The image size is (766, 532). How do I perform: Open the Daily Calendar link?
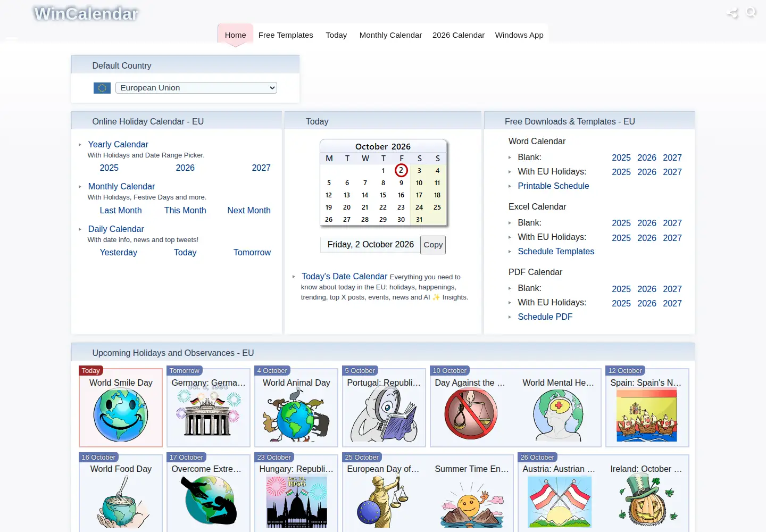(116, 229)
